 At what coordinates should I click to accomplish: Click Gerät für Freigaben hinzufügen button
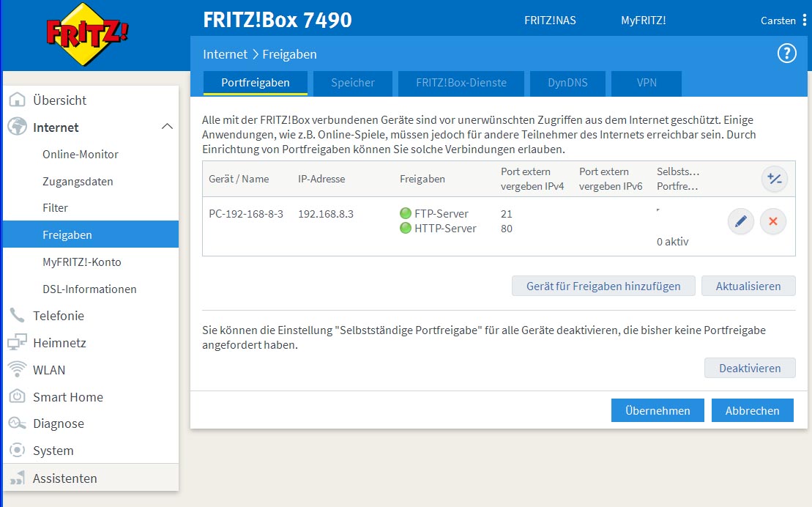tap(603, 286)
